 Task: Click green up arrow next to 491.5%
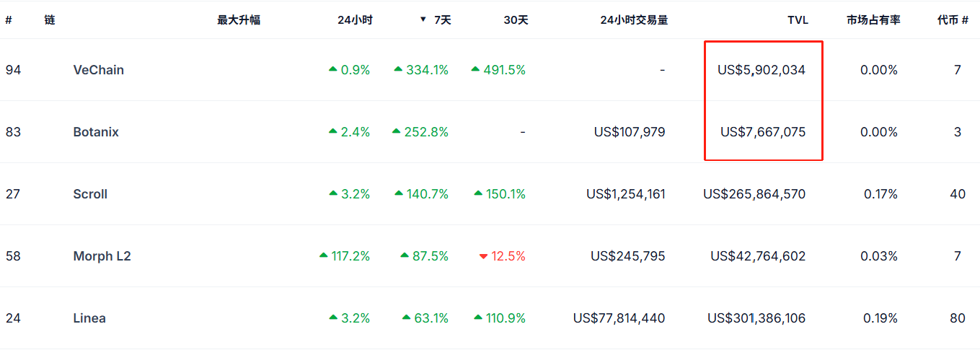coord(475,69)
